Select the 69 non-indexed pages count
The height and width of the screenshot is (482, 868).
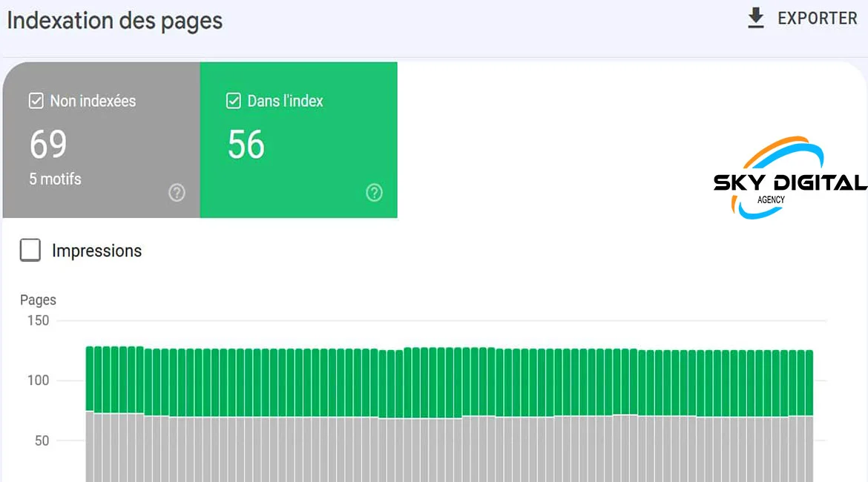pyautogui.click(x=48, y=145)
